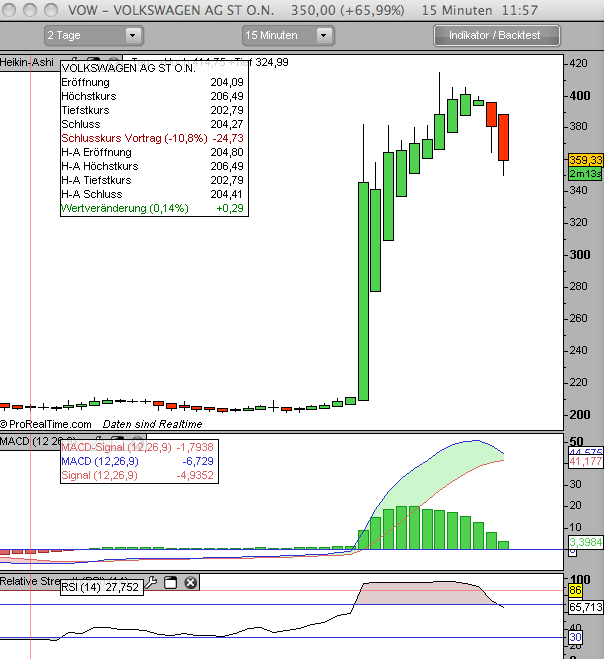This screenshot has width=604, height=659.
Task: Click the 'Tiefstkurs 202,79' row
Action: pyautogui.click(x=152, y=110)
